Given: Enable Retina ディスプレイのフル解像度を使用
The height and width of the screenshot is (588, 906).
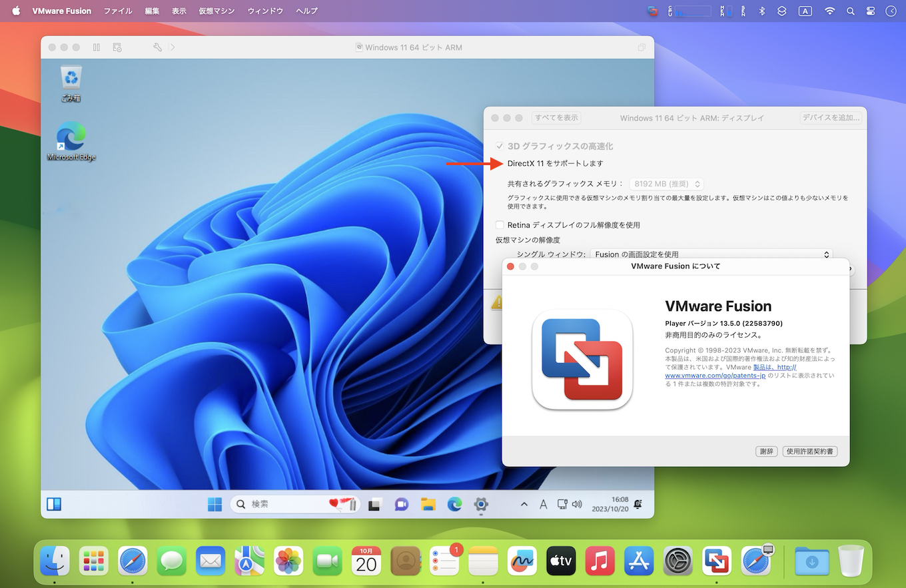Looking at the screenshot, I should tap(500, 225).
